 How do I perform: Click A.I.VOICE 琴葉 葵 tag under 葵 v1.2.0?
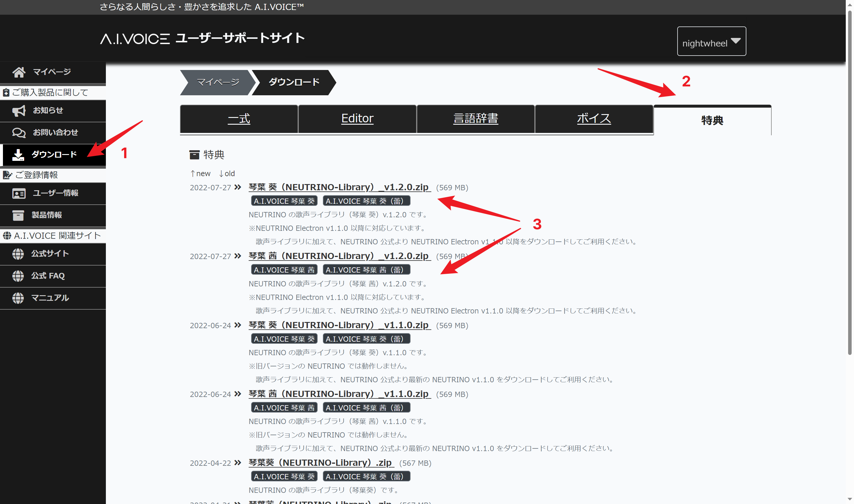284,201
